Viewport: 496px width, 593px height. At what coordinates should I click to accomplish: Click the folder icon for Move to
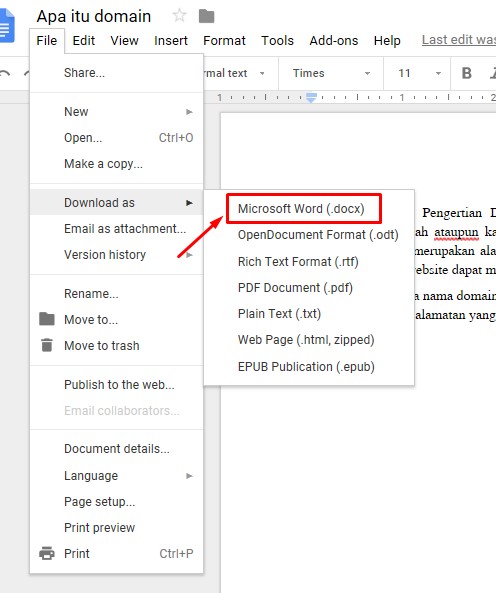click(47, 319)
